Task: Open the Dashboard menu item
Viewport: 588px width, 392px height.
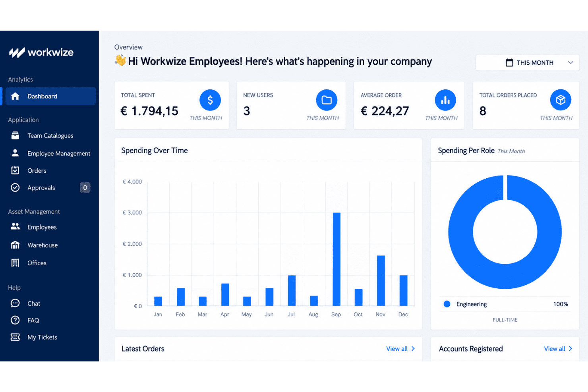Action: point(51,96)
